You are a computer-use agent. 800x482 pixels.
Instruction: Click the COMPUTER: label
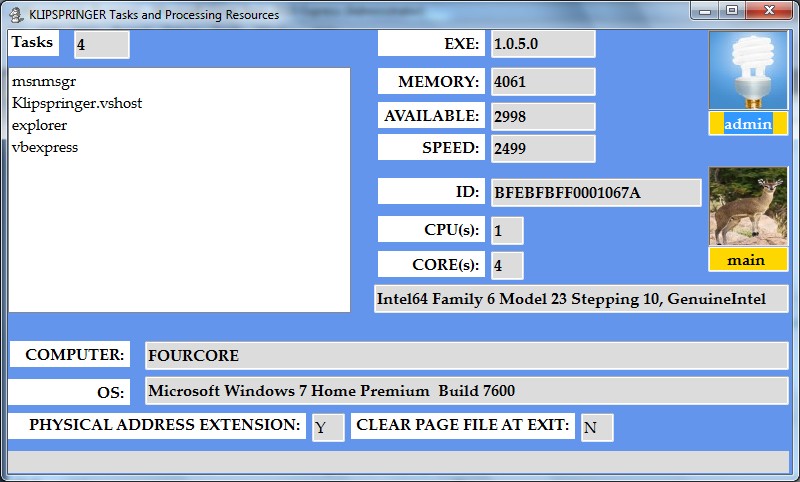[x=70, y=354]
